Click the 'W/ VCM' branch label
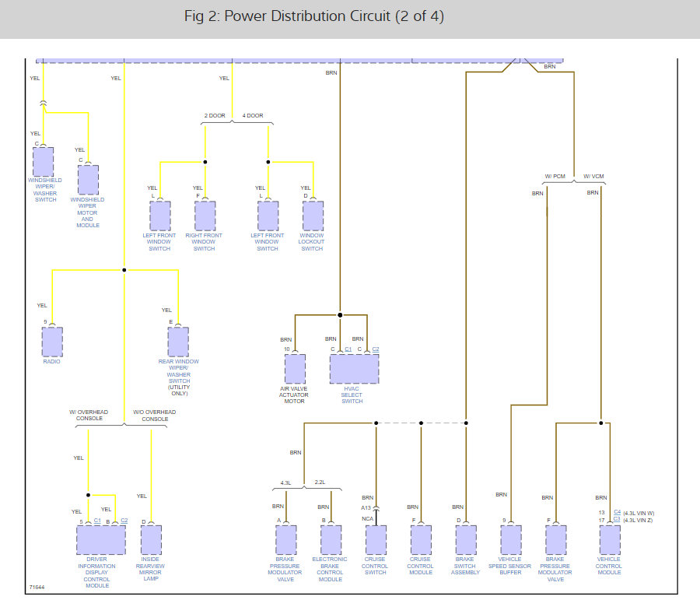Viewport: 700px width, 607px height. click(x=593, y=176)
